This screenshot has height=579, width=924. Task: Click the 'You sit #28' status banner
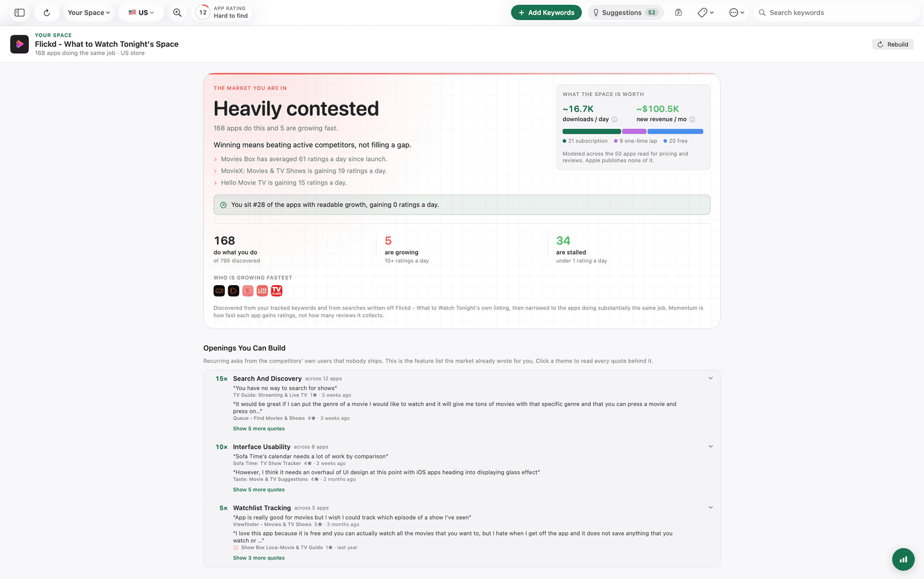tap(462, 205)
